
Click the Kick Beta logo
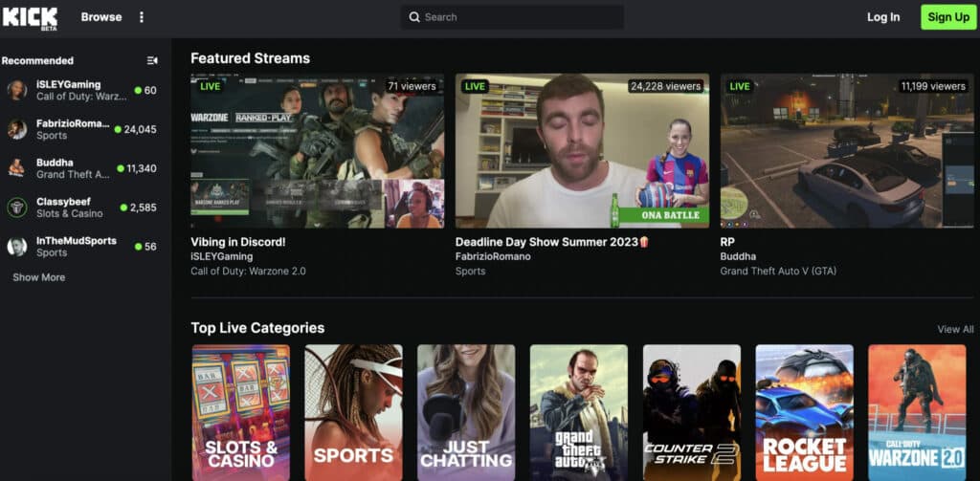(x=30, y=17)
